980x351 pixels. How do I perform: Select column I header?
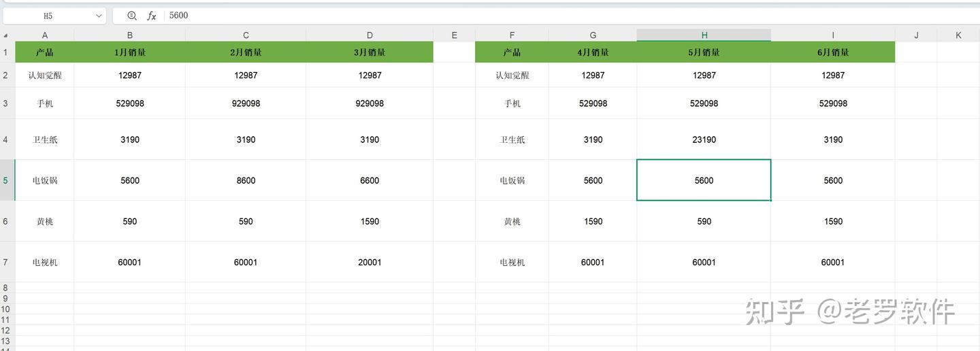pos(833,35)
